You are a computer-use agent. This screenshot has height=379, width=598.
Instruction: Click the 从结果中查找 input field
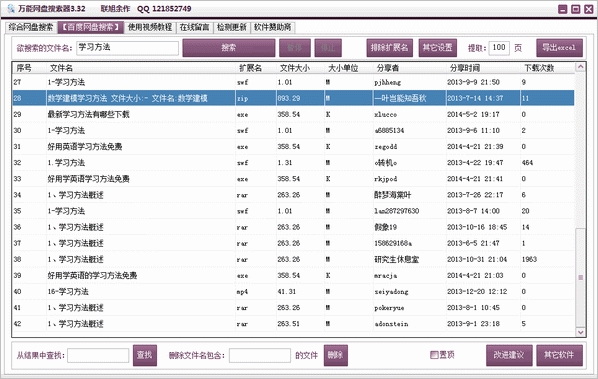(x=98, y=355)
